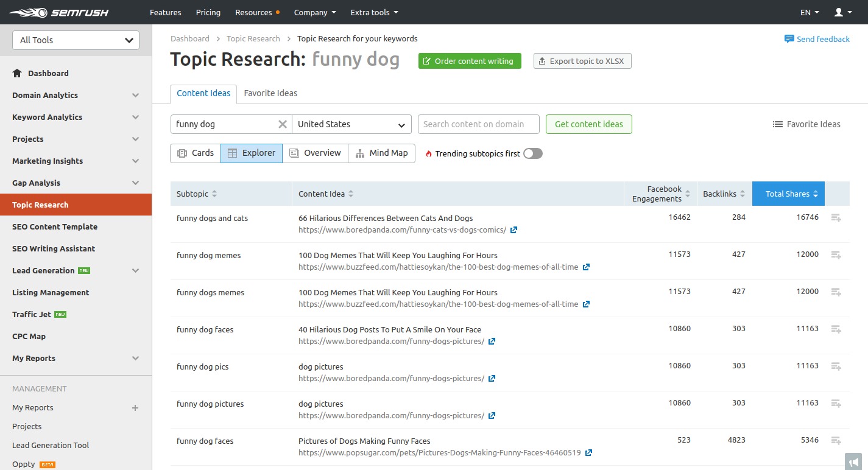Add 66 Hilarious Differences idea to favorites
This screenshot has height=470, width=868.
coord(836,218)
